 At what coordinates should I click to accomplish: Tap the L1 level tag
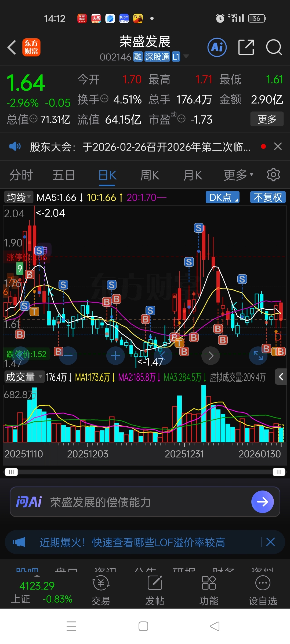coord(176,57)
